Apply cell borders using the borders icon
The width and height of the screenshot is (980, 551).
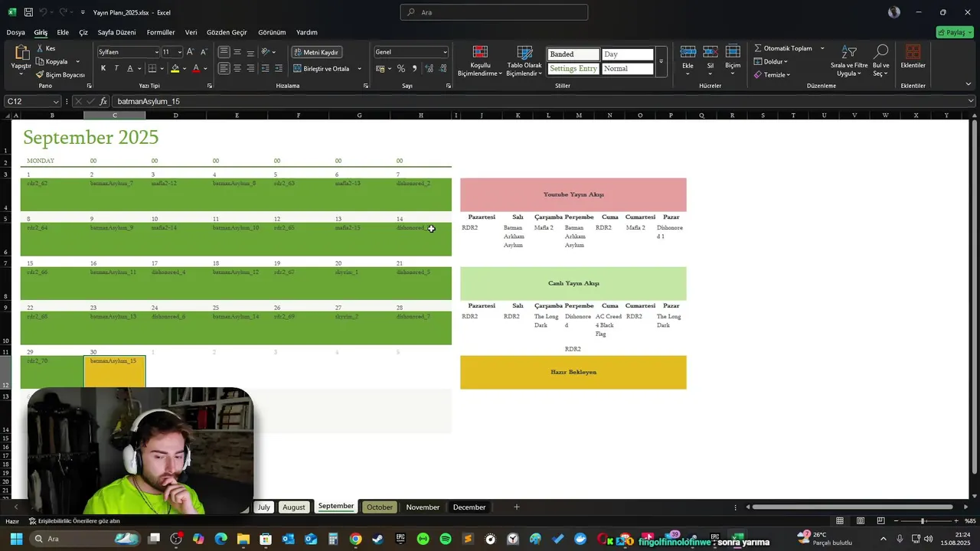(x=152, y=68)
